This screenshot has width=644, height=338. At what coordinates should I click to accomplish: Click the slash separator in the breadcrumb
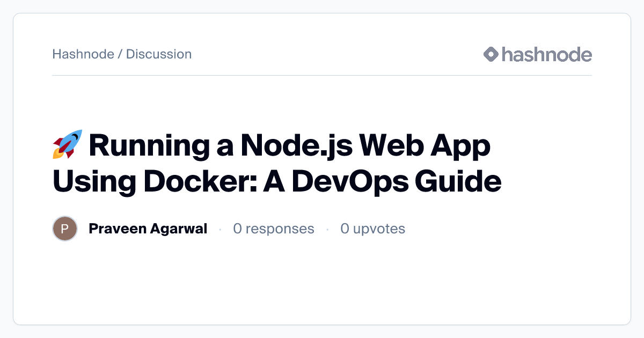[120, 54]
